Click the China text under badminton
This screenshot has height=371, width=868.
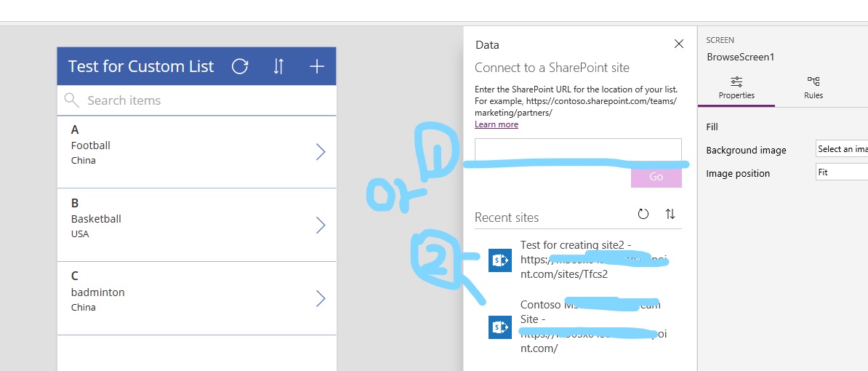point(84,307)
